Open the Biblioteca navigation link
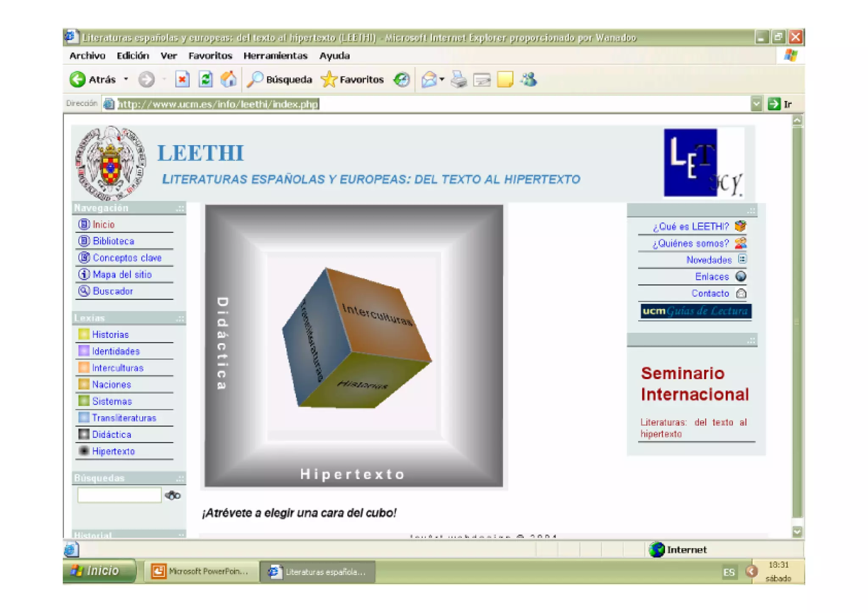The image size is (868, 613). click(113, 241)
